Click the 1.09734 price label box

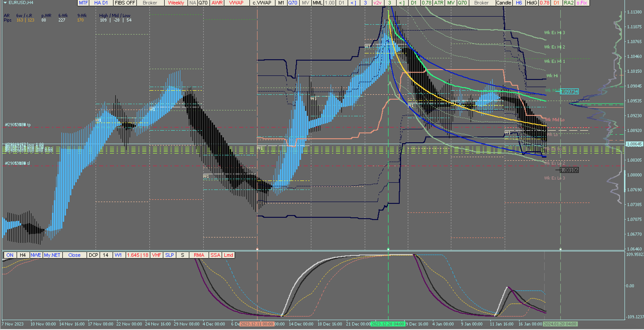[x=569, y=92]
